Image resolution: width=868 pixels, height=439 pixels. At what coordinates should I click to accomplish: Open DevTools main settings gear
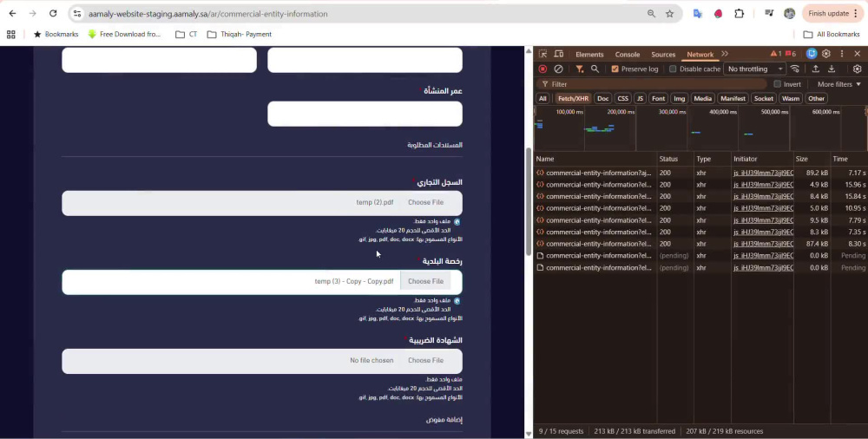click(826, 54)
